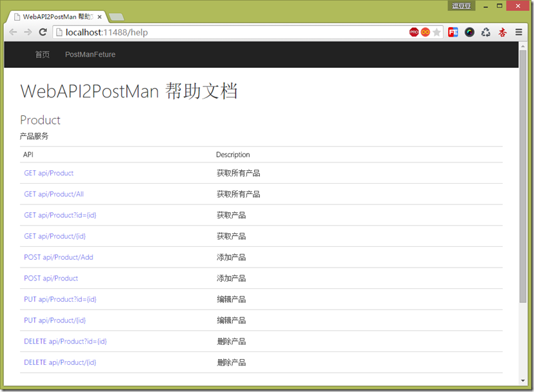Open the GET api/Product/All link
This screenshot has height=392, width=534.
[x=54, y=194]
